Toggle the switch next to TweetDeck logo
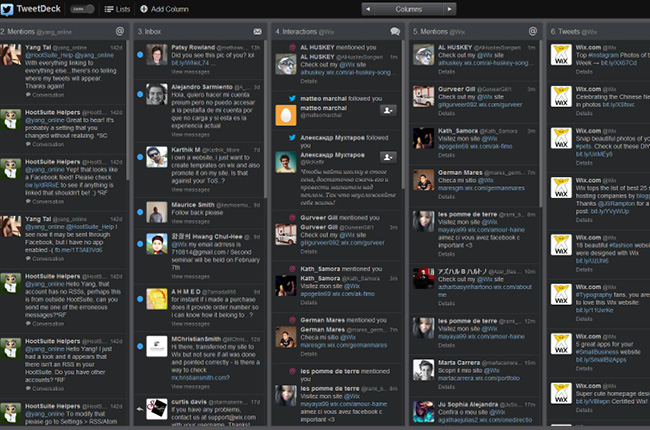 (x=90, y=8)
